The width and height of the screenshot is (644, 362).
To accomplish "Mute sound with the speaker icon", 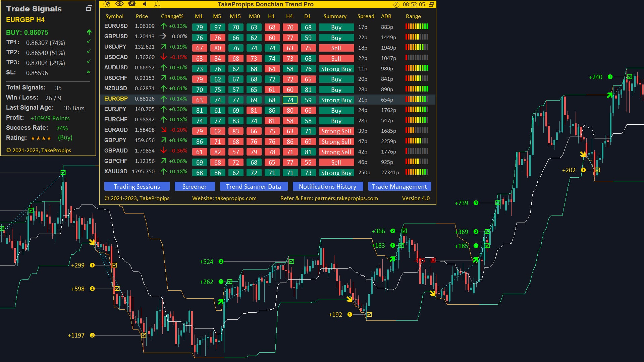I will pos(145,4).
